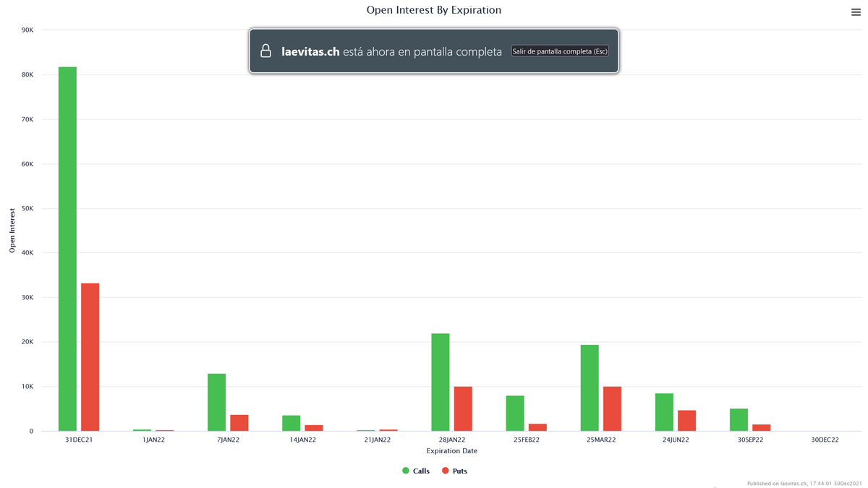This screenshot has height=488, width=868.
Task: Select the 14JAN22 Puts bar
Action: pos(313,428)
